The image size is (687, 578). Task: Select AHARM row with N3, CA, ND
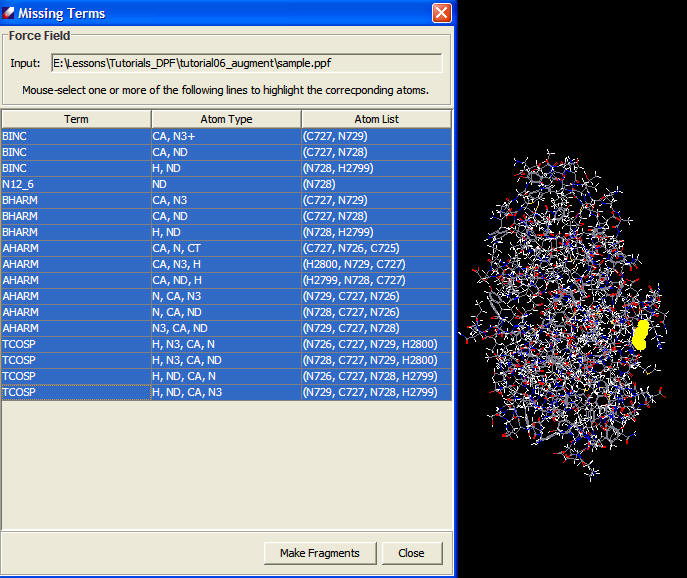(x=76, y=328)
